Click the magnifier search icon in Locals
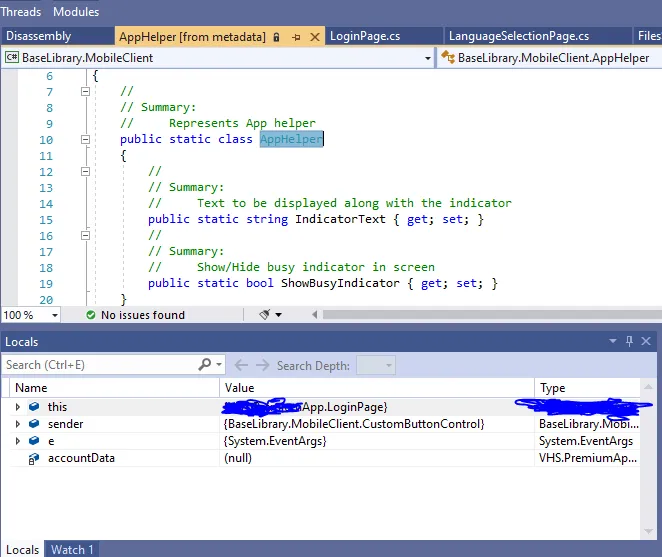 coord(204,364)
